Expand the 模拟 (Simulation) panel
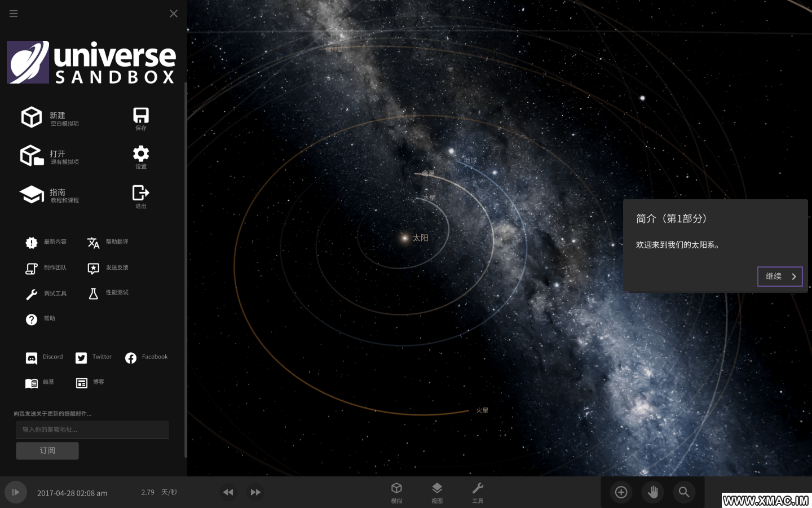812x508 pixels. coord(396,492)
